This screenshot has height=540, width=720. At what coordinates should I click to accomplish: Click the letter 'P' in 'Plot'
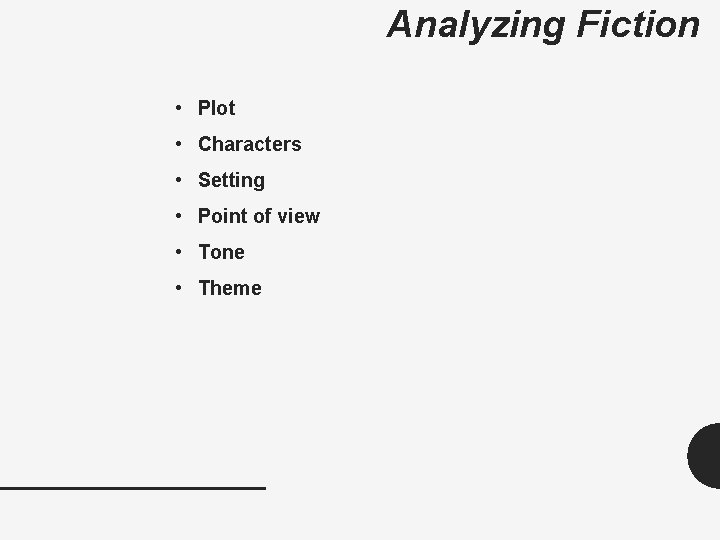tap(204, 108)
